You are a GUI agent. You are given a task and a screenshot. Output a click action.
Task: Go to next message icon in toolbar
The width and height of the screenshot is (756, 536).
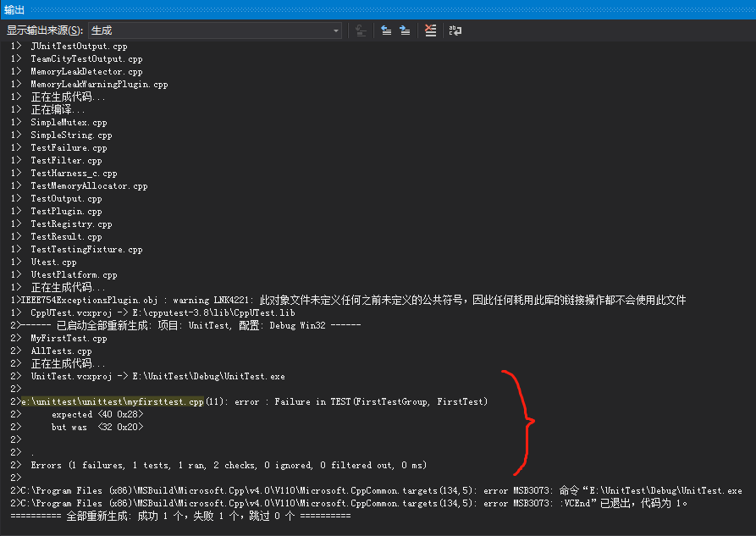405,30
